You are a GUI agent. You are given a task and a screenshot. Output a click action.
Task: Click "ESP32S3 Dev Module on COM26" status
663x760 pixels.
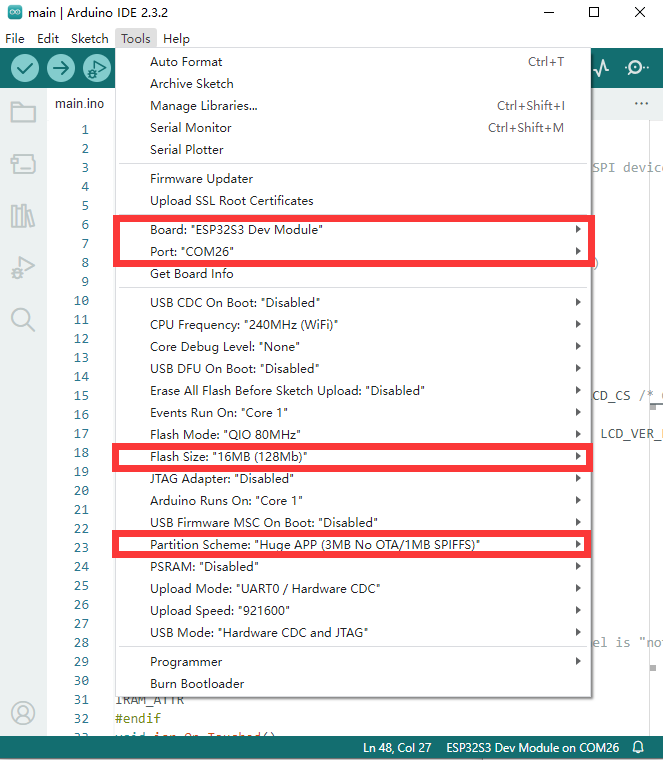(x=532, y=747)
